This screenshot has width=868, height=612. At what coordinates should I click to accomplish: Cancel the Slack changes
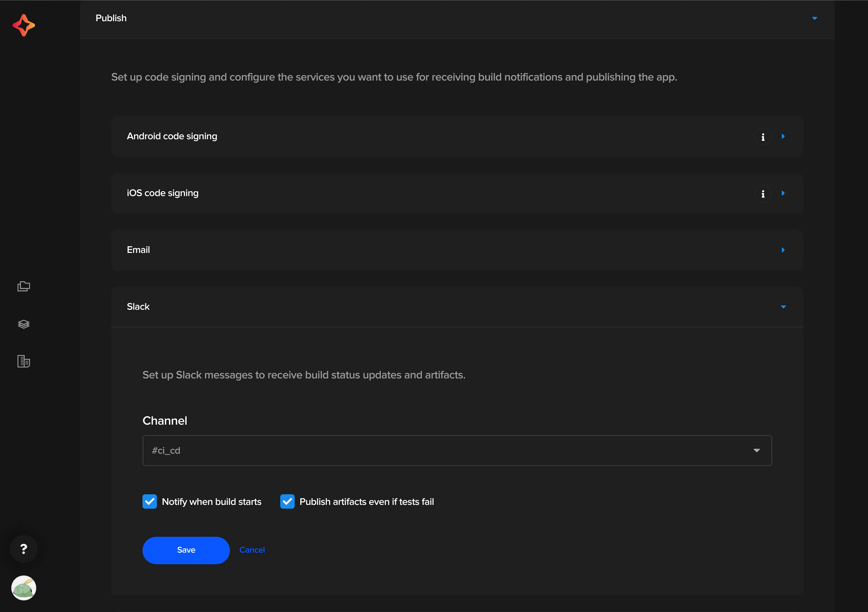tap(252, 550)
